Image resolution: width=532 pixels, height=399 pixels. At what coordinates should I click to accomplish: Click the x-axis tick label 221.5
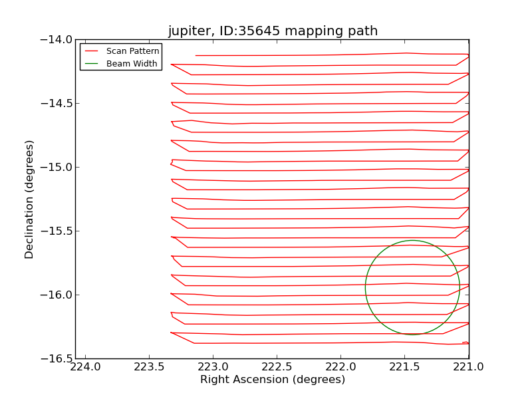[404, 367]
